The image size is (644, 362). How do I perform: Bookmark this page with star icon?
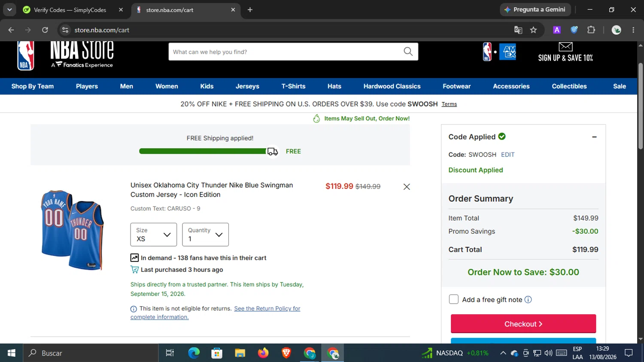pyautogui.click(x=533, y=30)
